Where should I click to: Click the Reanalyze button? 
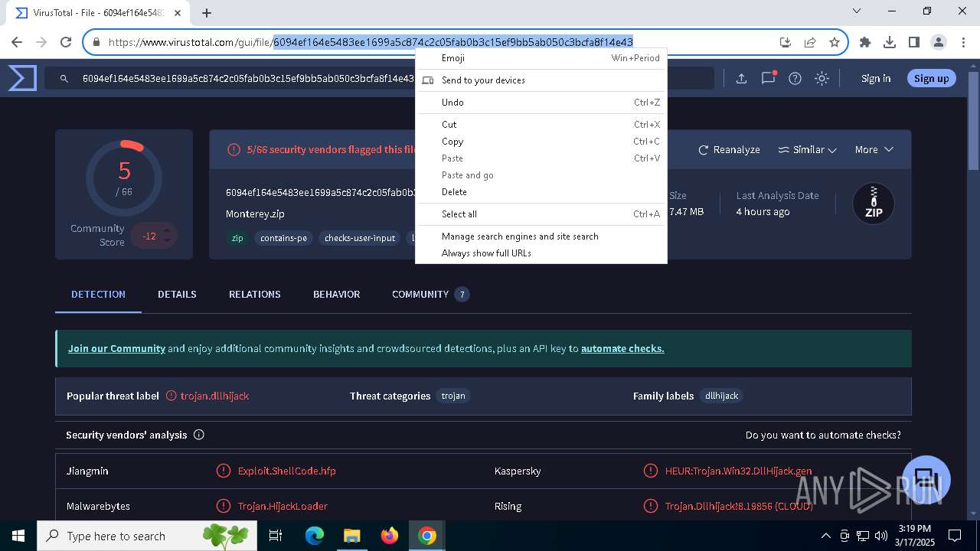[729, 149]
